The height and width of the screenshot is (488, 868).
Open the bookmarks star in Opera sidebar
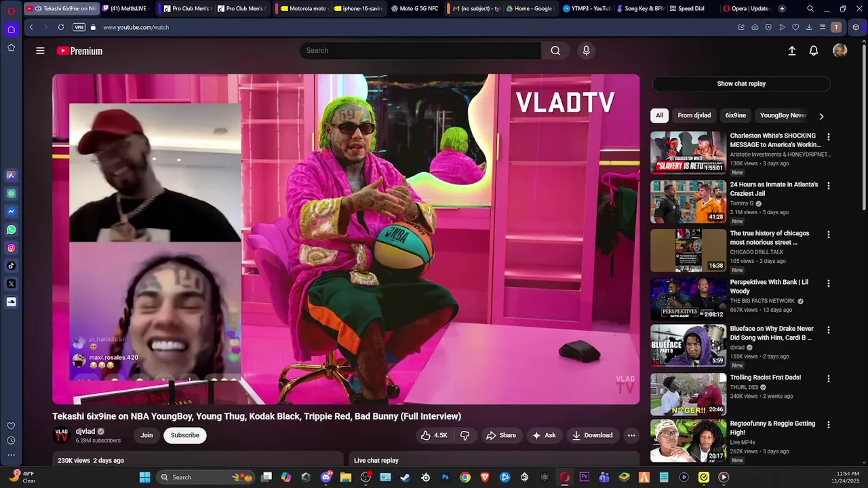(x=11, y=47)
